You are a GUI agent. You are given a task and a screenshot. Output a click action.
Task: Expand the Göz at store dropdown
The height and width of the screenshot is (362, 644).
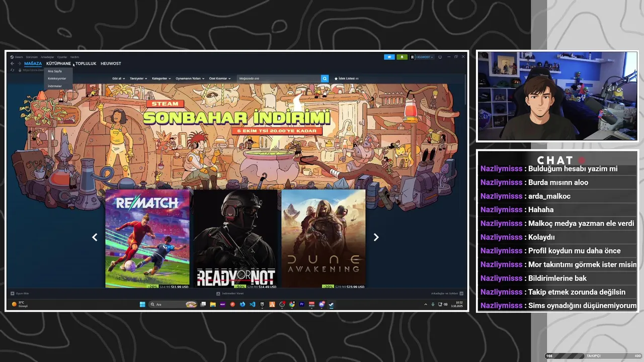click(118, 78)
